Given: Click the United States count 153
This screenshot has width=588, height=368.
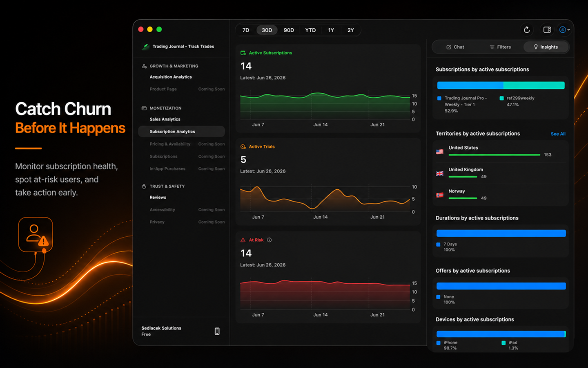Looking at the screenshot, I should coord(548,155).
